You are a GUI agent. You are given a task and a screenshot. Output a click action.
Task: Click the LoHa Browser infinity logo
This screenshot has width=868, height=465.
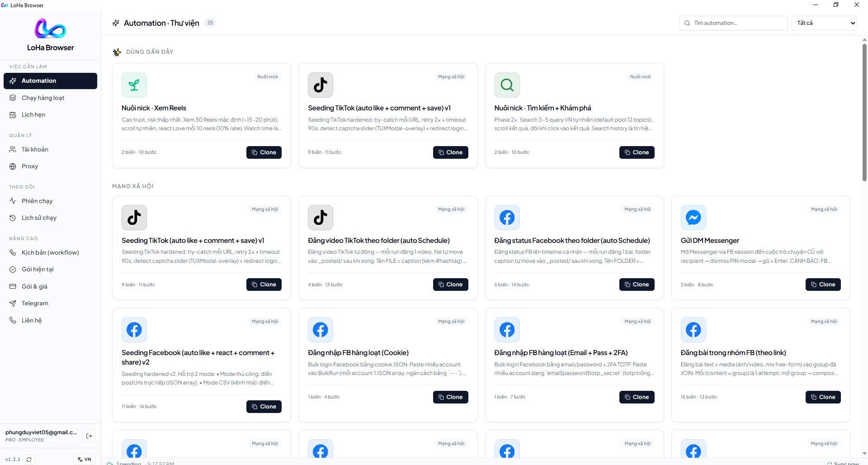tap(50, 28)
